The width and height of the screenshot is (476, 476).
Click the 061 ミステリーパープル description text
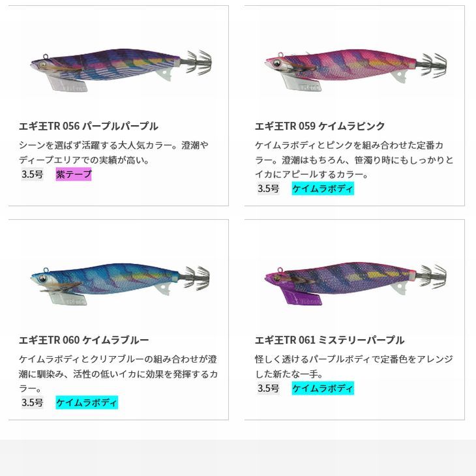[x=352, y=366]
